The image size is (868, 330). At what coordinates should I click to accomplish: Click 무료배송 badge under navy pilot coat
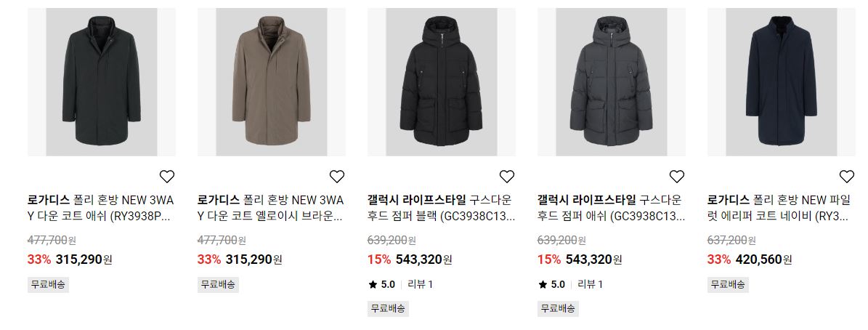728,285
